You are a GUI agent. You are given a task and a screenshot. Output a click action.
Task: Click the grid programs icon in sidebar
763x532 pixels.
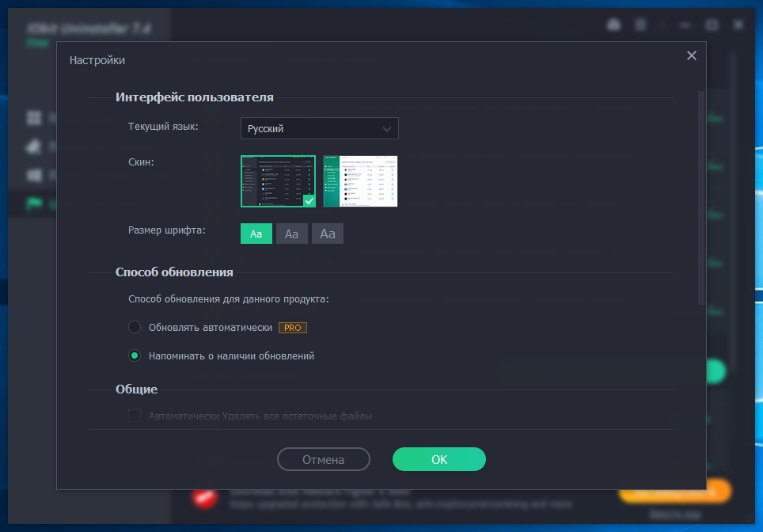pyautogui.click(x=34, y=118)
